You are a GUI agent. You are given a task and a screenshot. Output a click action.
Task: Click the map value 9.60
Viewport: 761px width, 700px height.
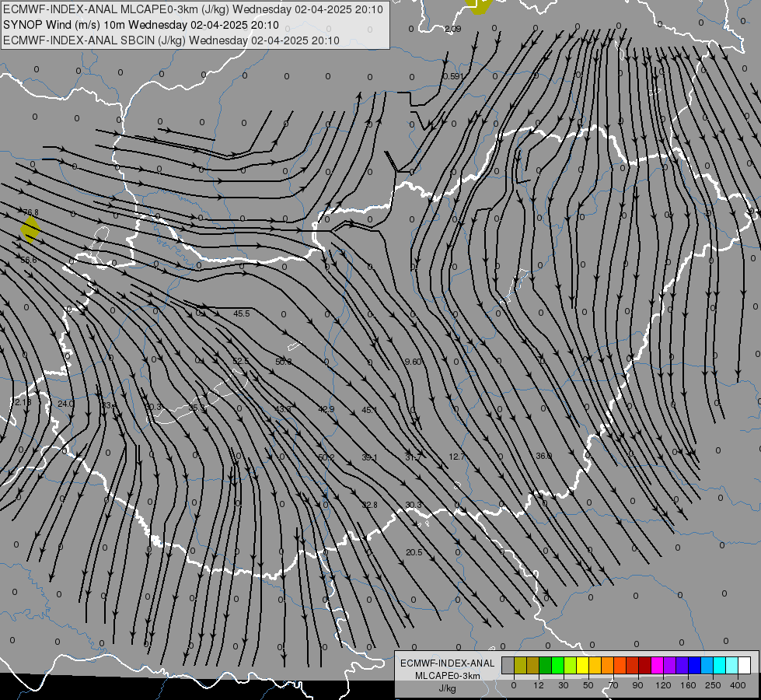click(413, 362)
